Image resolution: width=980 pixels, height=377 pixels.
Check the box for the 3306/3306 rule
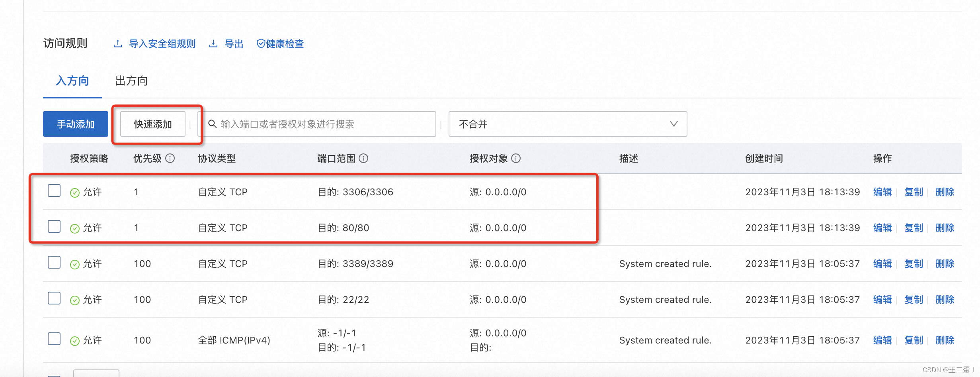(x=54, y=190)
